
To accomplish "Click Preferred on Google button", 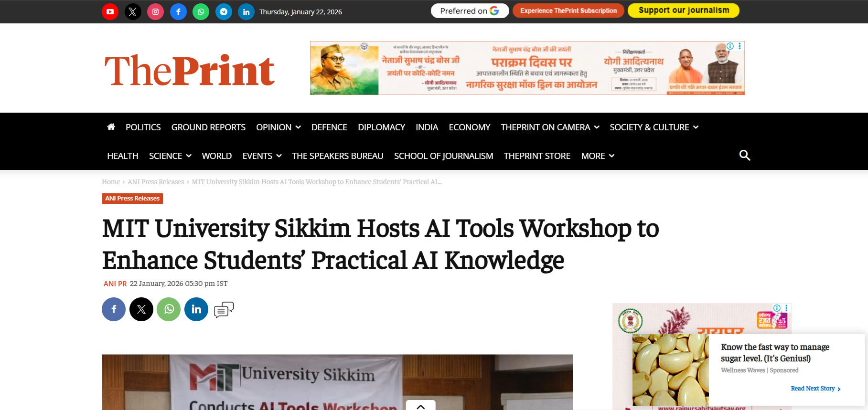I will (x=469, y=11).
